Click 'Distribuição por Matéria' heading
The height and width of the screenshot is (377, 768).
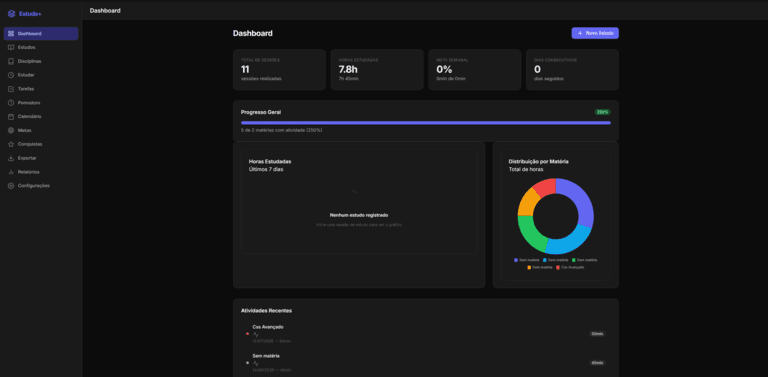pyautogui.click(x=539, y=161)
